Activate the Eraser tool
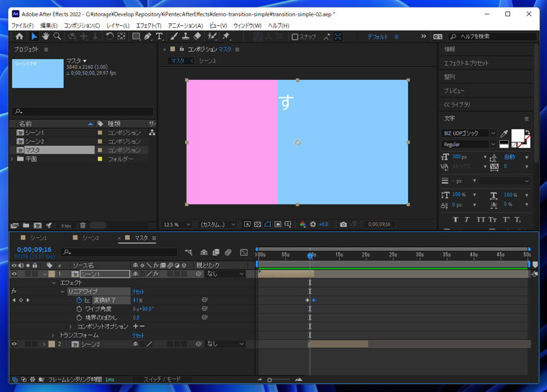Image resolution: width=547 pixels, height=392 pixels. [198, 36]
